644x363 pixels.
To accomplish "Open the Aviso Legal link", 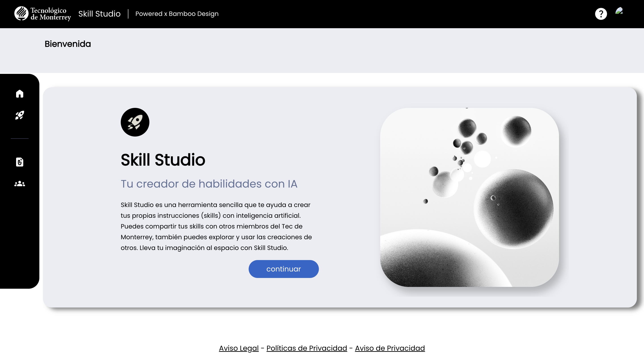I will (x=239, y=348).
